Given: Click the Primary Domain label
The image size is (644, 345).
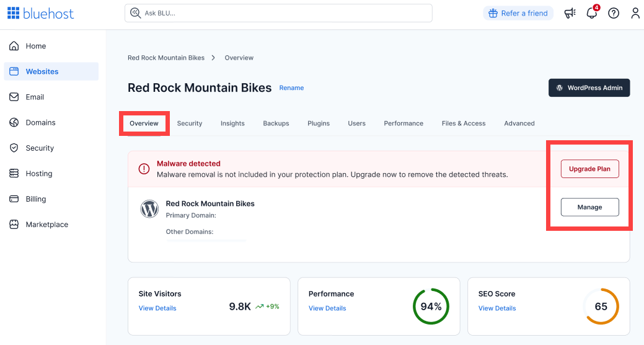Looking at the screenshot, I should [x=190, y=215].
